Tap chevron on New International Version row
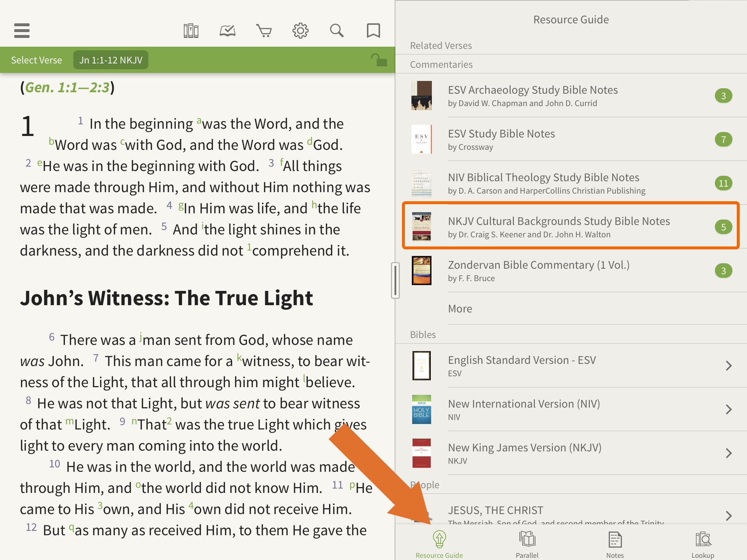 (x=728, y=409)
